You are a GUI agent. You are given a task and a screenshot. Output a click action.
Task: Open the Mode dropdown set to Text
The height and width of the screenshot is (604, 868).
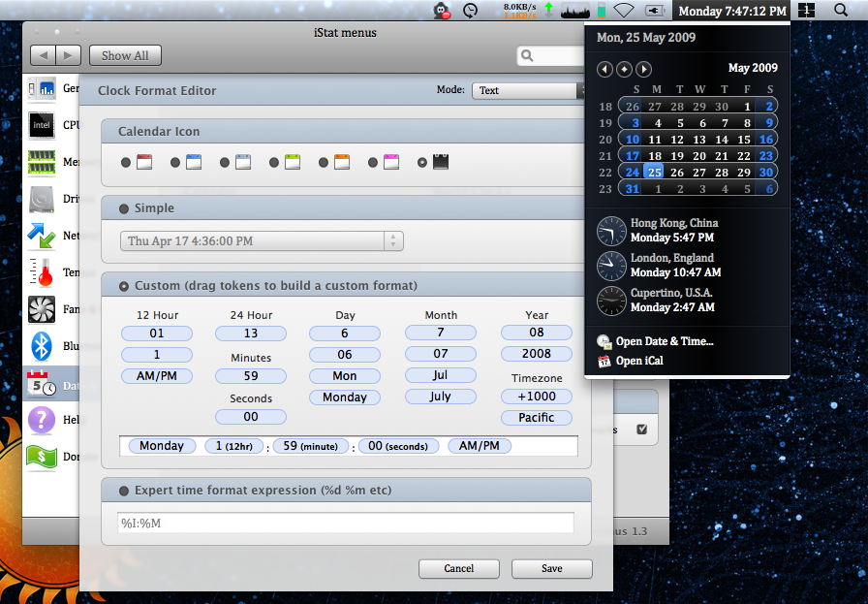(528, 90)
